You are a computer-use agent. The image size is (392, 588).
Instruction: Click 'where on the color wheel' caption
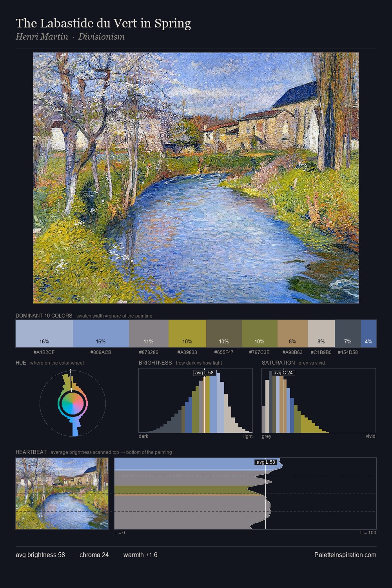tap(57, 363)
